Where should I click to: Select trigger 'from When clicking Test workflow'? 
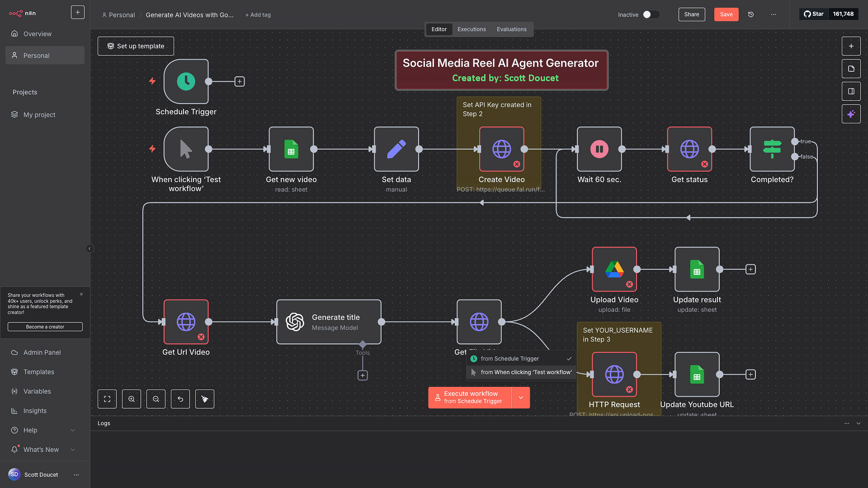[x=526, y=372]
